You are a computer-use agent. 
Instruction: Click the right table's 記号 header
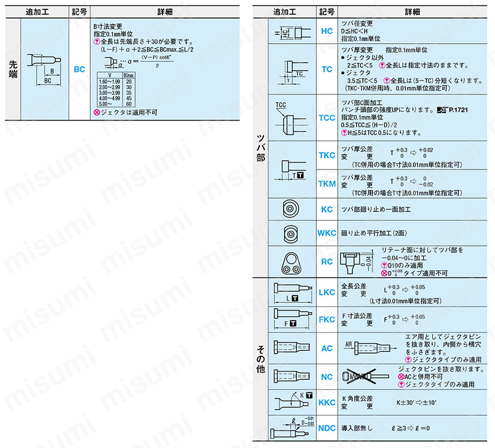327,12
